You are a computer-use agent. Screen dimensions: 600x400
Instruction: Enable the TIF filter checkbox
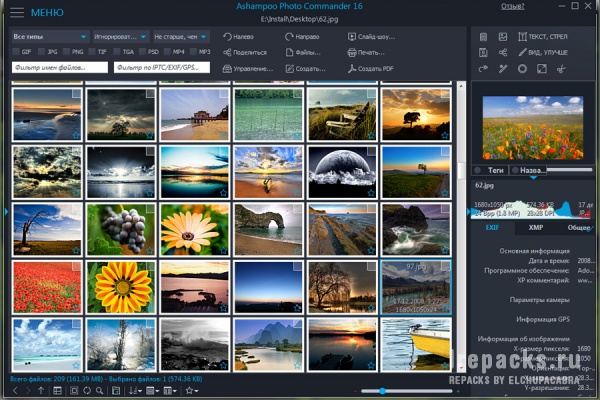tap(92, 52)
